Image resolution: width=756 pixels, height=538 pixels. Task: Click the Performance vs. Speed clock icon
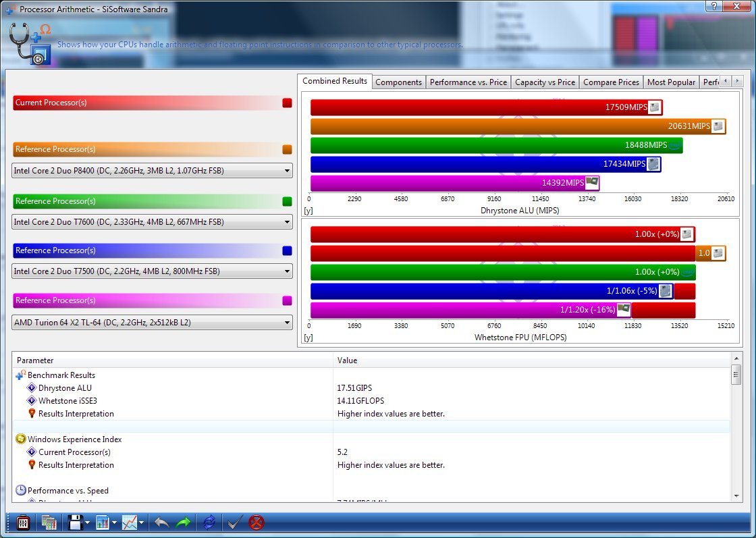pyautogui.click(x=21, y=490)
